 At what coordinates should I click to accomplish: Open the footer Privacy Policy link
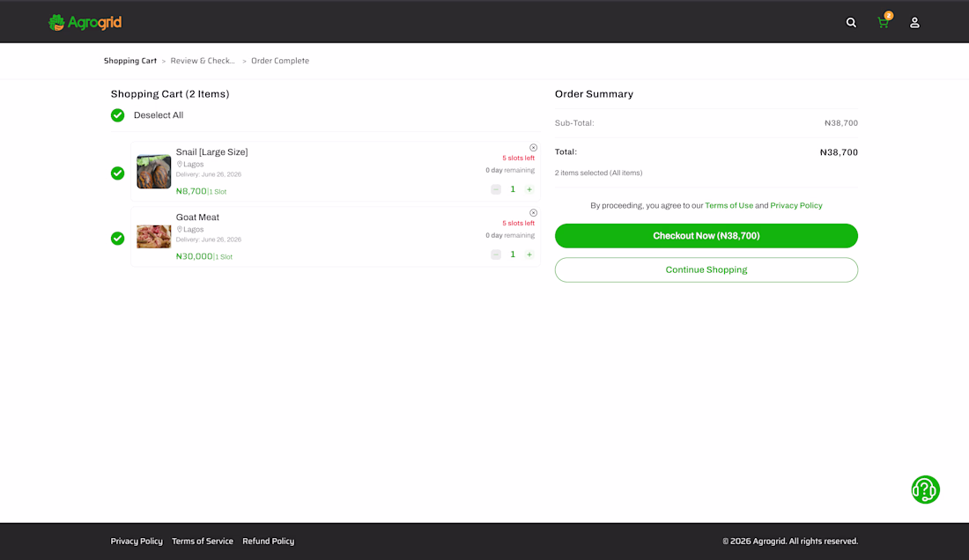coord(137,541)
